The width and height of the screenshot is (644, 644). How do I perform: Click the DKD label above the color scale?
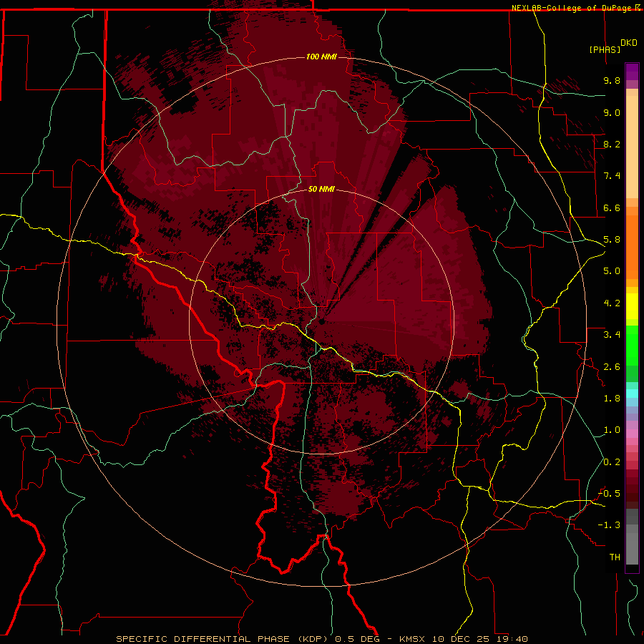[628, 43]
